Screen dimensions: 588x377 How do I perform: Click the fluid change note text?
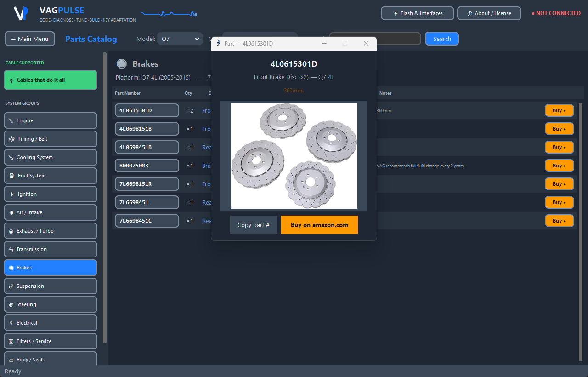point(420,166)
